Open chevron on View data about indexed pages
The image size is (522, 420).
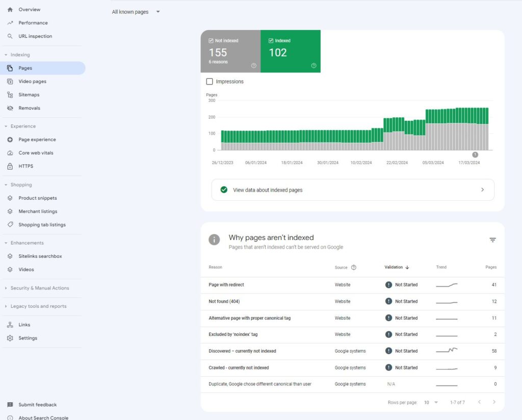pos(482,190)
